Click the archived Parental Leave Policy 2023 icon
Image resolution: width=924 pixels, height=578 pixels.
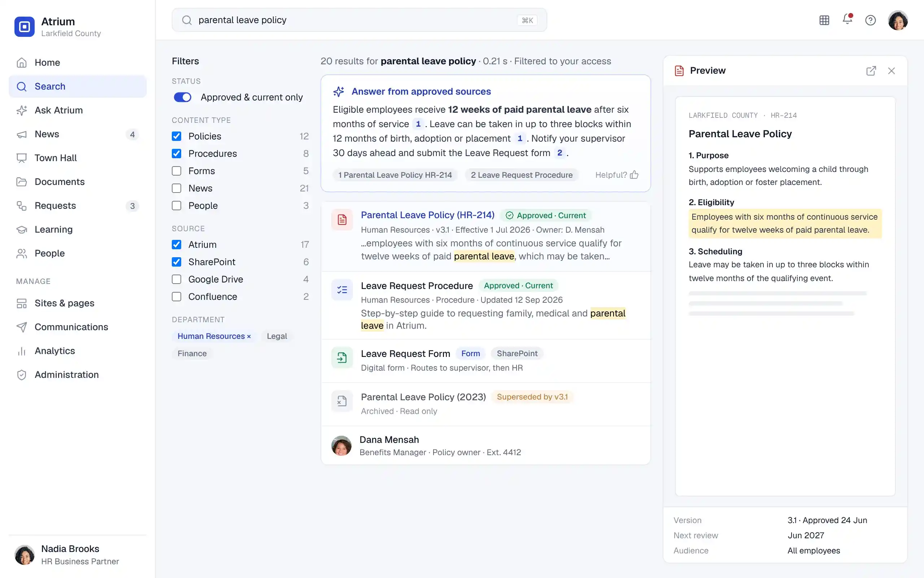342,401
